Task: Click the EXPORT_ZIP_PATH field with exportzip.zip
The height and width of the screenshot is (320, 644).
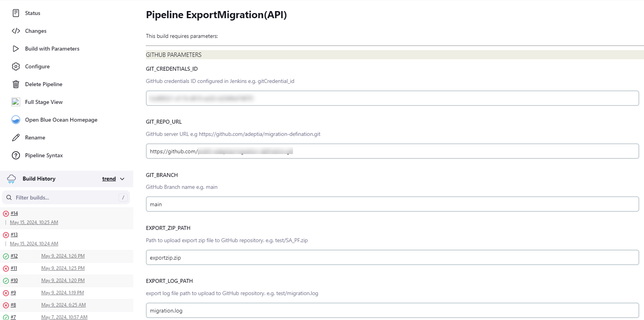Action: click(392, 258)
